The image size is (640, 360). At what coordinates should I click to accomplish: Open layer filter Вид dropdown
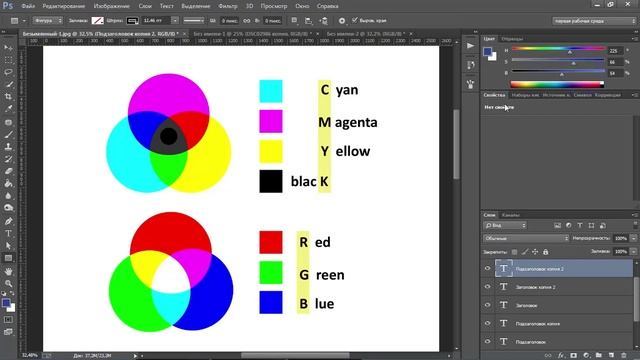(x=505, y=225)
